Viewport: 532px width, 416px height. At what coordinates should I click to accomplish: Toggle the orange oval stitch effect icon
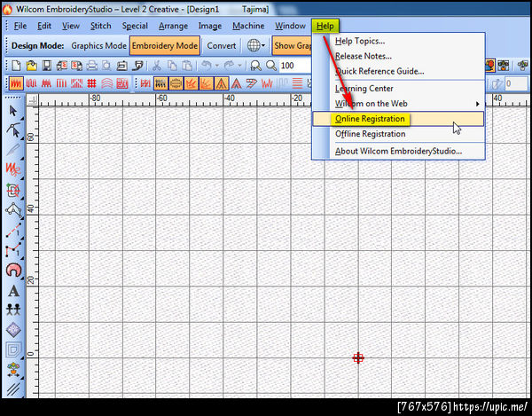pos(176,83)
